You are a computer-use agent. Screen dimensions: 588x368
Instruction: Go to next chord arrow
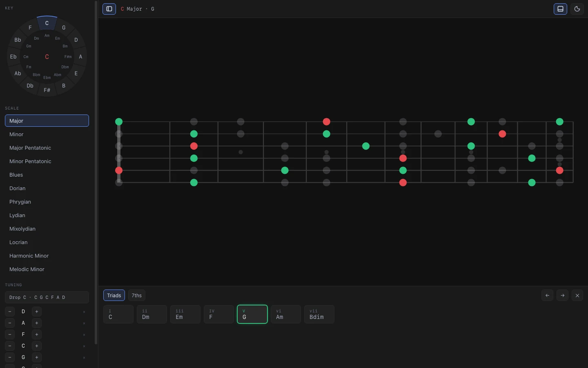[562, 295]
